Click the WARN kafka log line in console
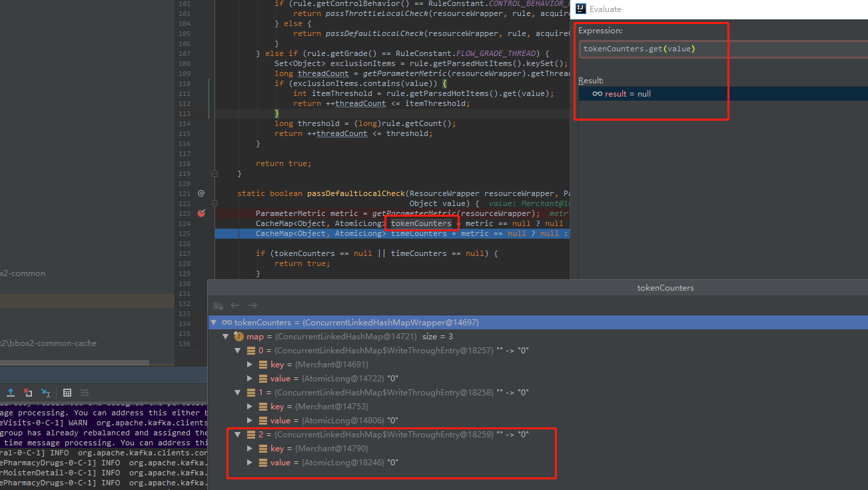868x490 pixels. coord(104,423)
